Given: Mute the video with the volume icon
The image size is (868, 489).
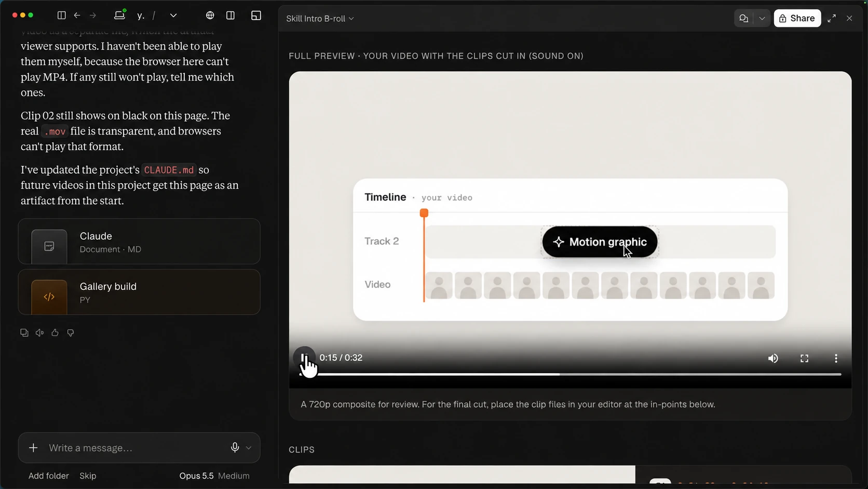Looking at the screenshot, I should (x=773, y=358).
